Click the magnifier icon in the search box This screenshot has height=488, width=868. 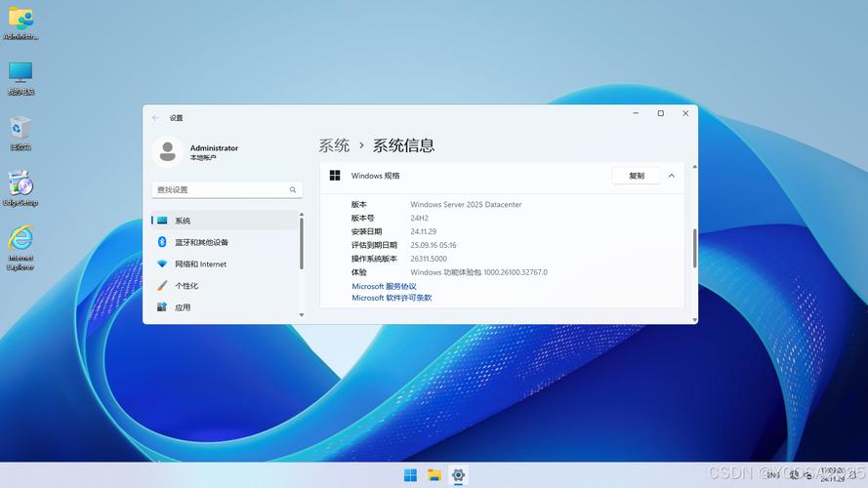293,189
